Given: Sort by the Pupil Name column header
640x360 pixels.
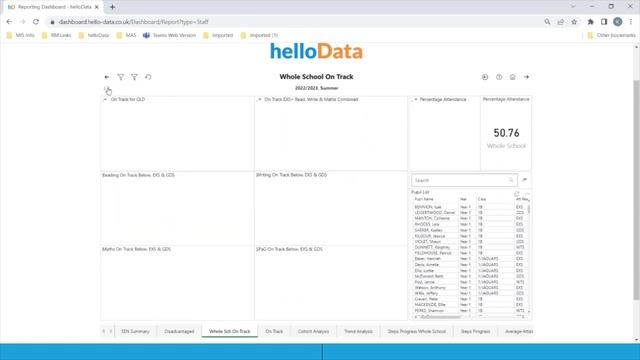Looking at the screenshot, I should coord(424,199).
